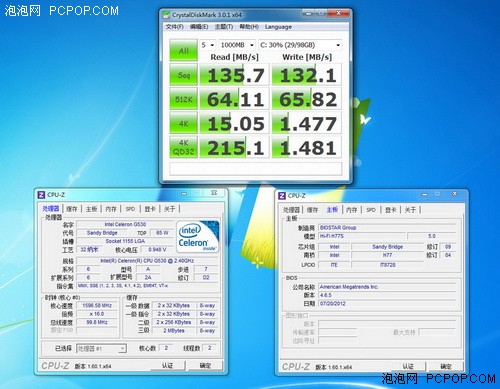Start the 4K QD32 benchmark test
The image size is (500, 389).
pos(183,147)
